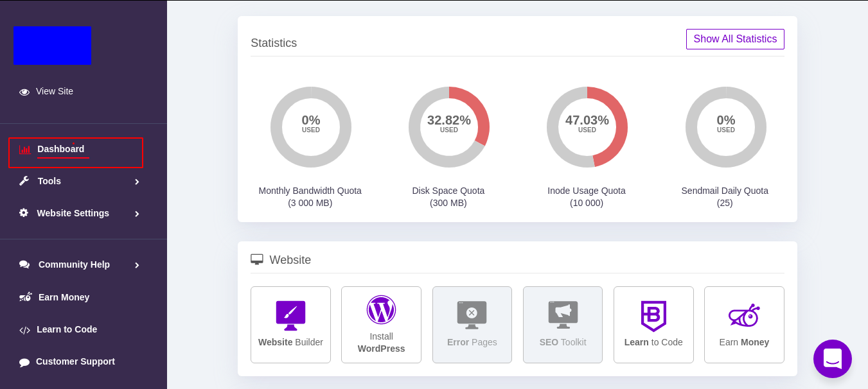Open Customer Support in the sidebar
The width and height of the screenshot is (868, 389).
pyautogui.click(x=75, y=361)
